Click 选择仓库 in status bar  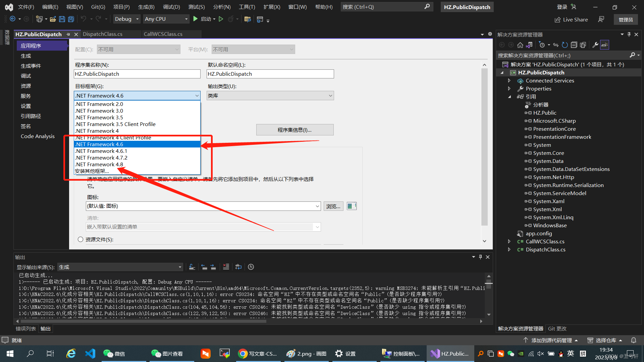pos(605,341)
